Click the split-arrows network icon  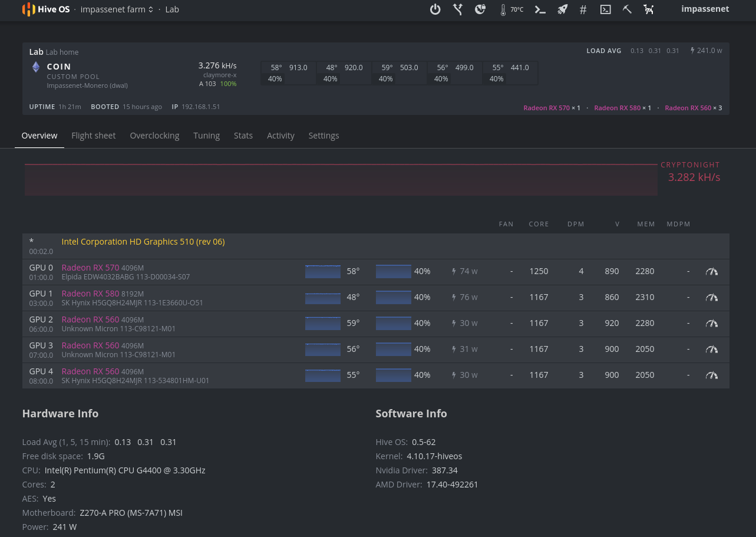tap(458, 9)
